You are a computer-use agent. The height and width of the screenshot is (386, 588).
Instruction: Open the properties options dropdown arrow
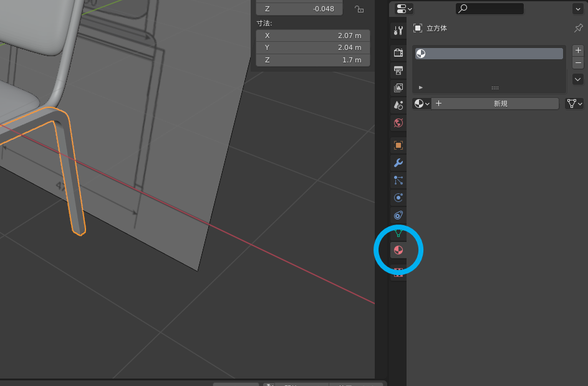[x=578, y=9]
